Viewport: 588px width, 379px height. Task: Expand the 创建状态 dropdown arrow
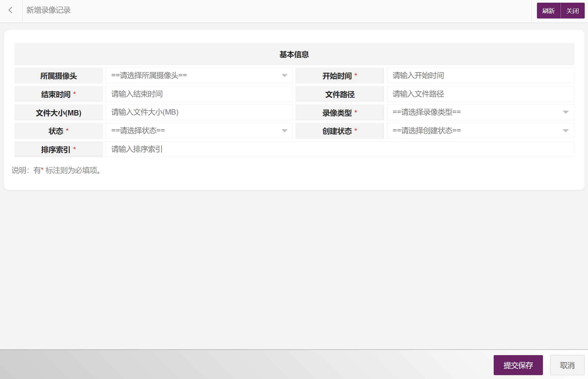(x=565, y=131)
